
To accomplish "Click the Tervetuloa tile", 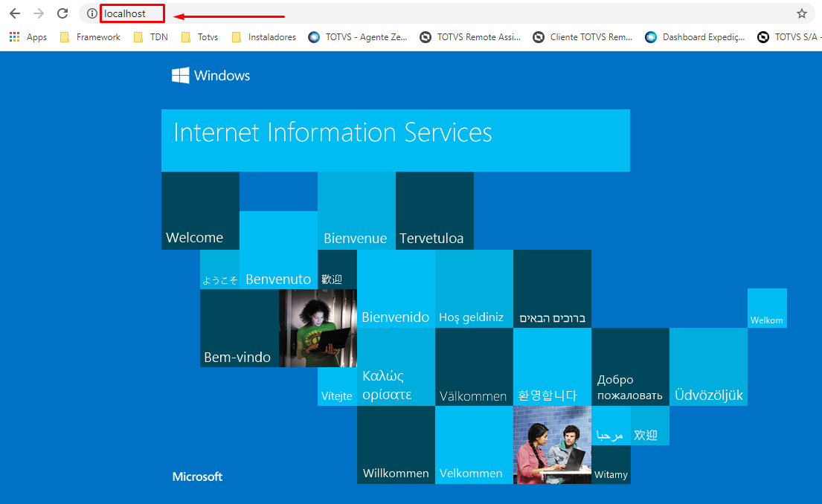I will [434, 210].
